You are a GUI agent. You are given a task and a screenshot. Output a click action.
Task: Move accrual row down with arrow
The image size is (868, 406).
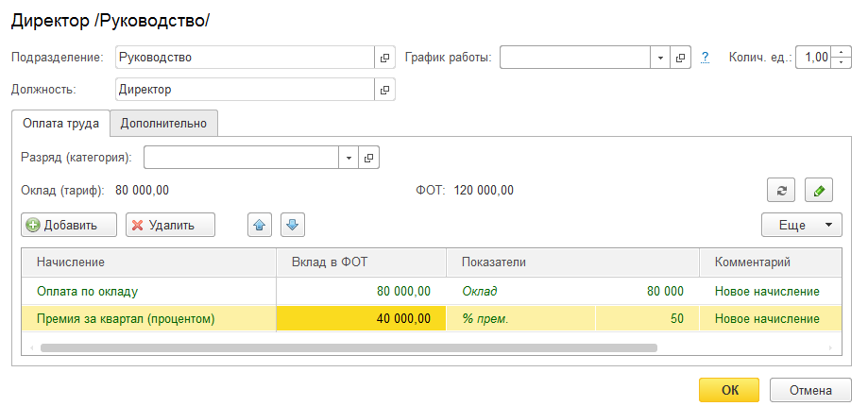pyautogui.click(x=293, y=225)
